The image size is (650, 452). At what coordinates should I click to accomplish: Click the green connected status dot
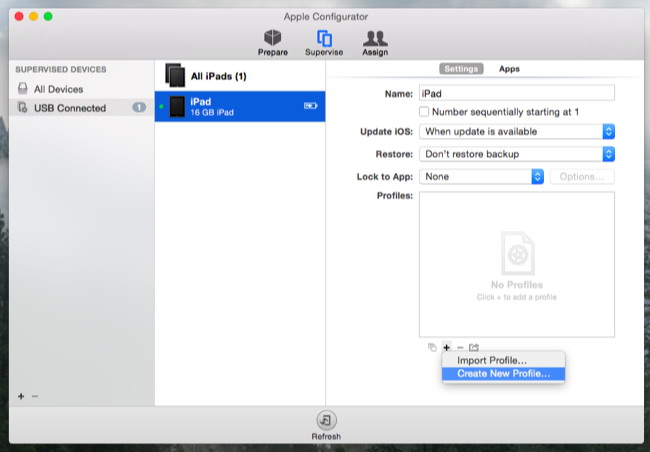[161, 107]
